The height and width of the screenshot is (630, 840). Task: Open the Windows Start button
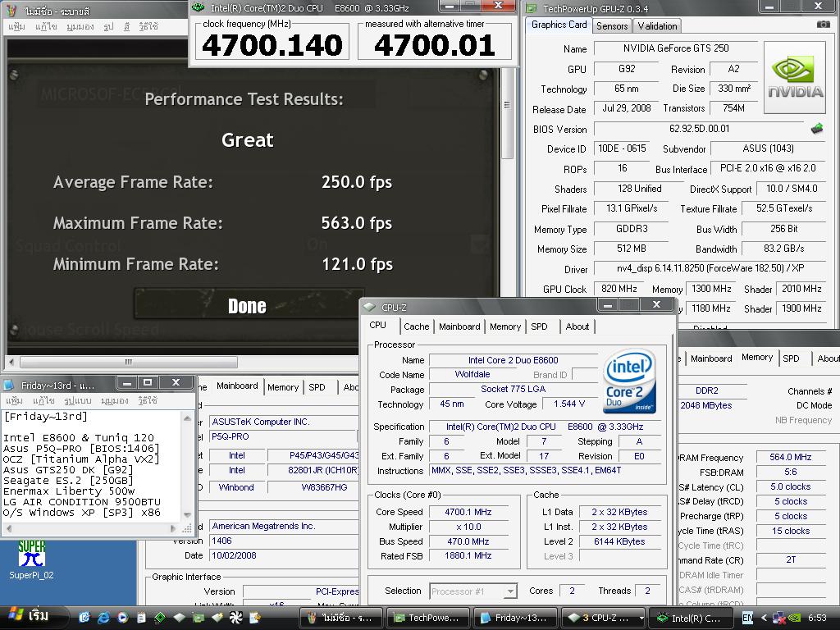[x=31, y=617]
